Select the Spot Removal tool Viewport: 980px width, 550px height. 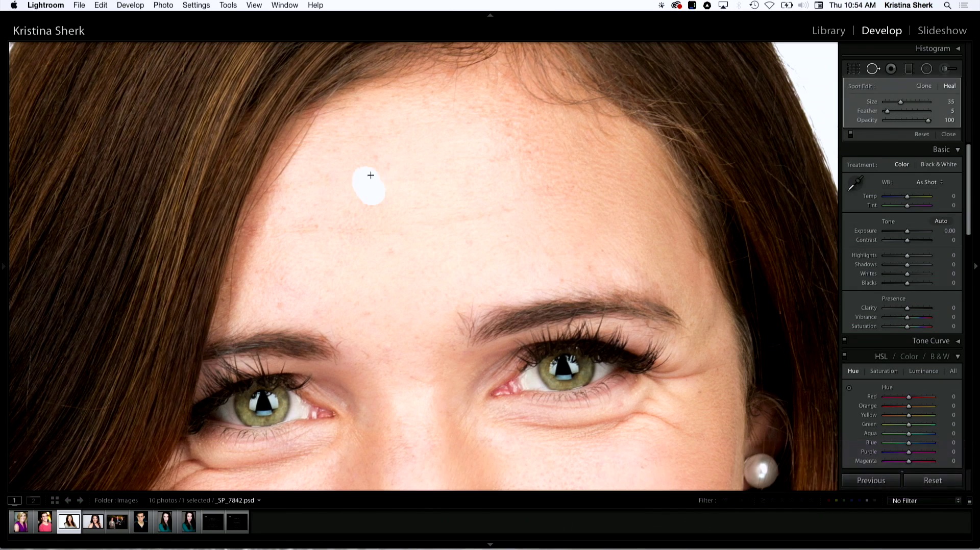click(x=873, y=69)
